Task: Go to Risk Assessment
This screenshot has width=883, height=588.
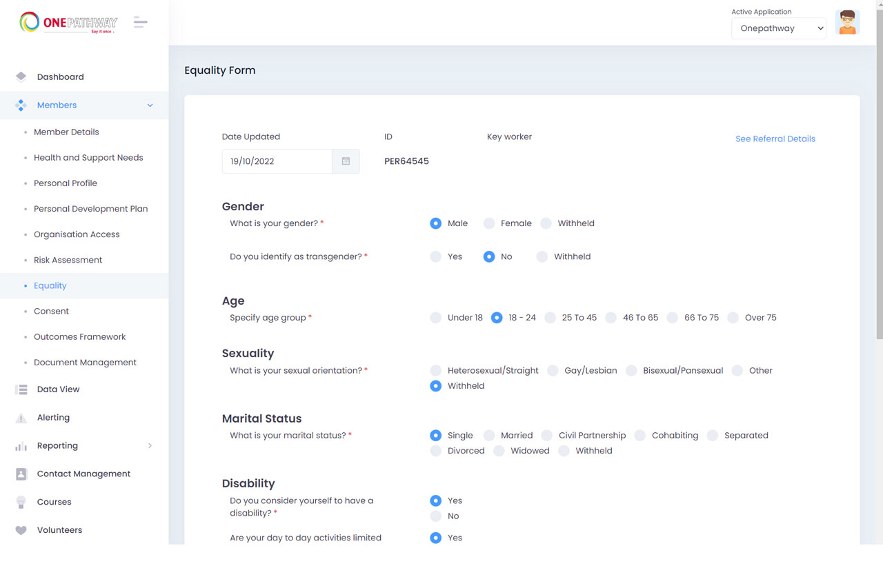Action: pyautogui.click(x=68, y=260)
